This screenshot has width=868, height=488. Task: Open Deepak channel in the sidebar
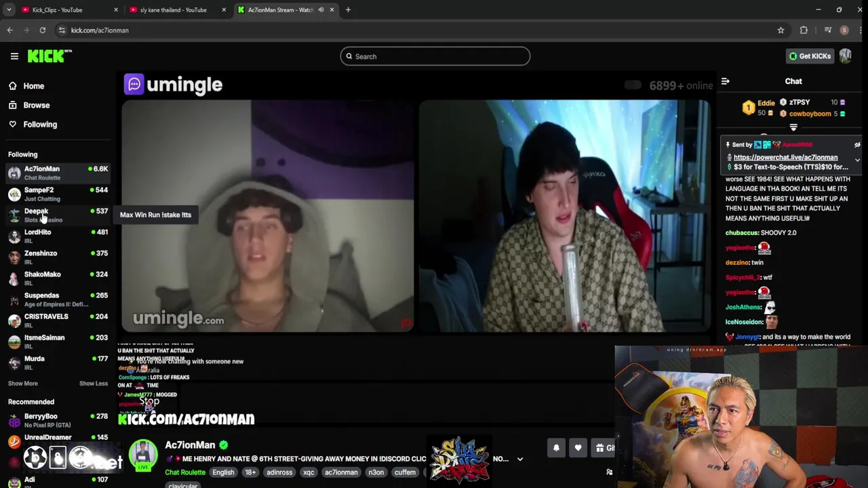pos(58,215)
